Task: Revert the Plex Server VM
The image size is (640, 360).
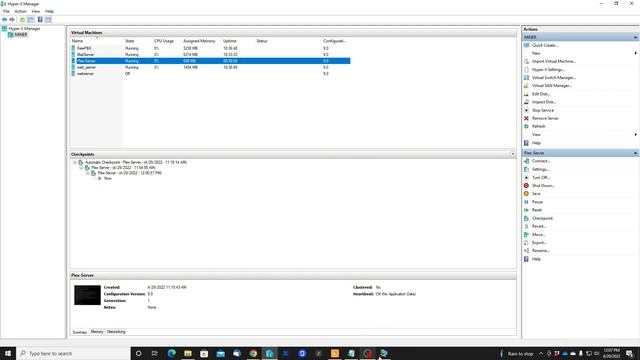Action: click(539, 227)
